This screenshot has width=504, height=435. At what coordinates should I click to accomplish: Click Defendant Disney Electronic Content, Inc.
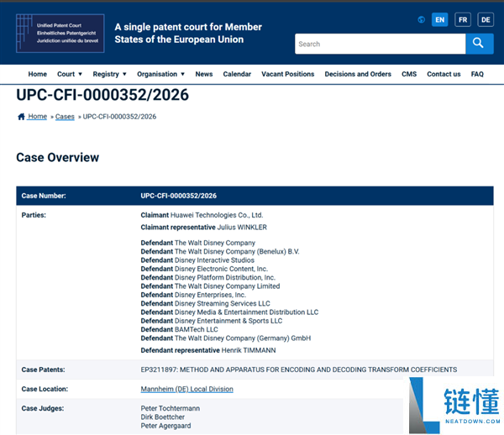click(204, 269)
